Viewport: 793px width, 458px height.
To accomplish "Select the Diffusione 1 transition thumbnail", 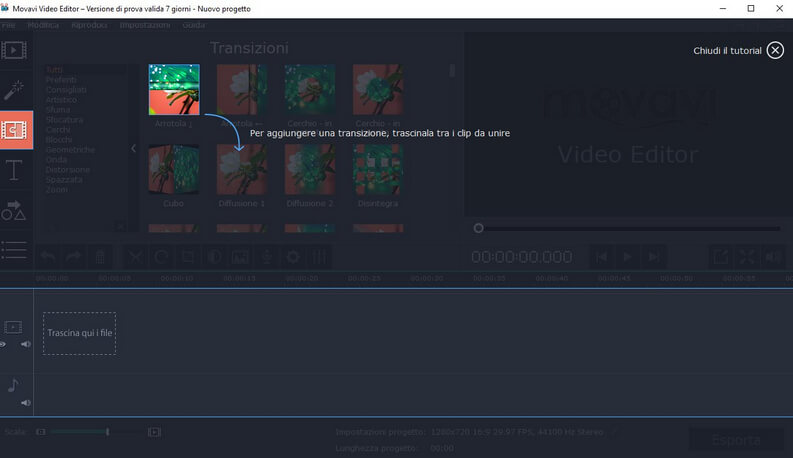I will (x=242, y=169).
